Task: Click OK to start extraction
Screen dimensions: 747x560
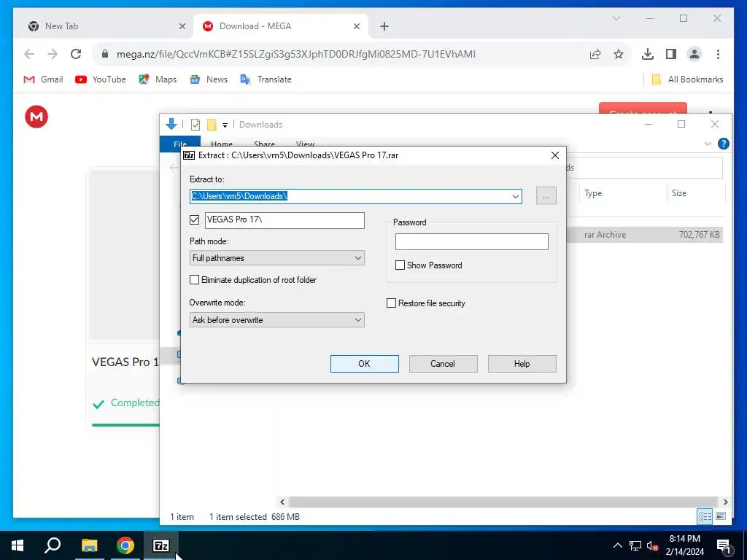Action: tap(365, 364)
